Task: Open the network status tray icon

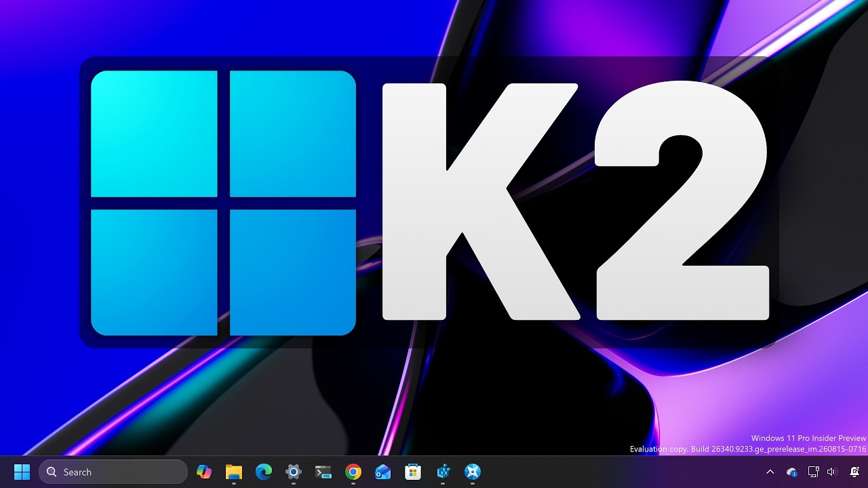Action: click(813, 472)
